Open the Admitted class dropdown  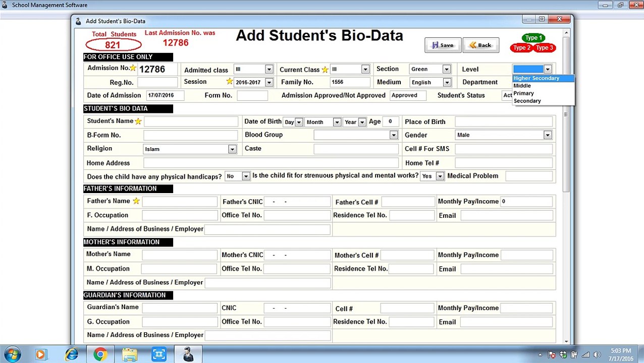point(269,70)
